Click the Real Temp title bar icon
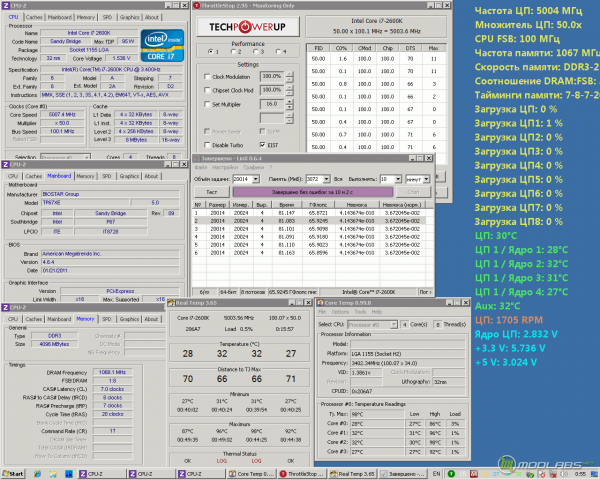The image size is (600, 480). tap(171, 303)
